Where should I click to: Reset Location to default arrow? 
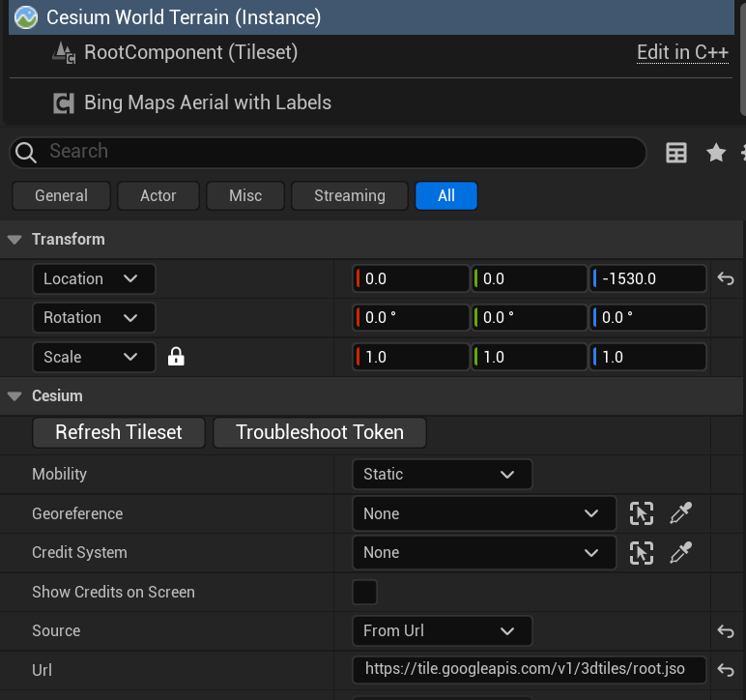click(726, 278)
